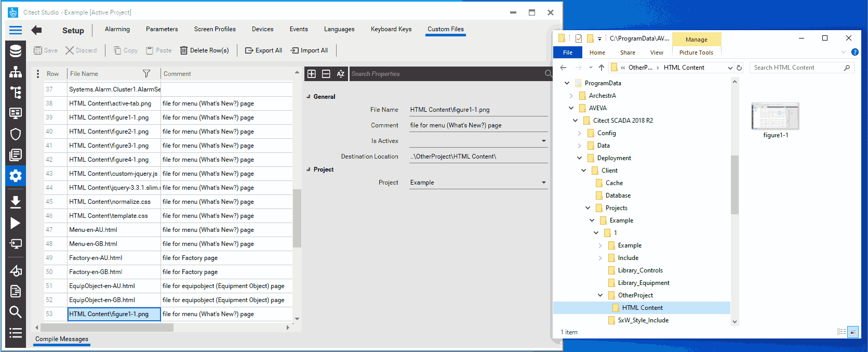This screenshot has height=352, width=868.
Task: Go up one folder in Explorer
Action: [602, 68]
